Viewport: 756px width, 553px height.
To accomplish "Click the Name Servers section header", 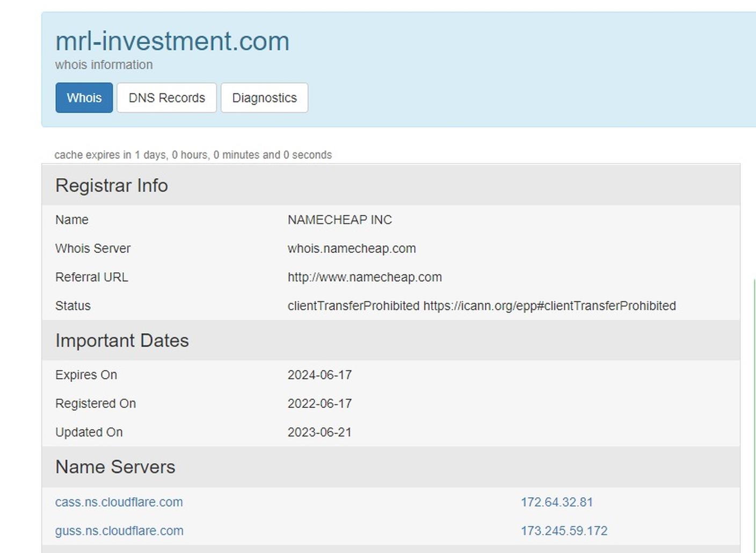I will pos(391,467).
